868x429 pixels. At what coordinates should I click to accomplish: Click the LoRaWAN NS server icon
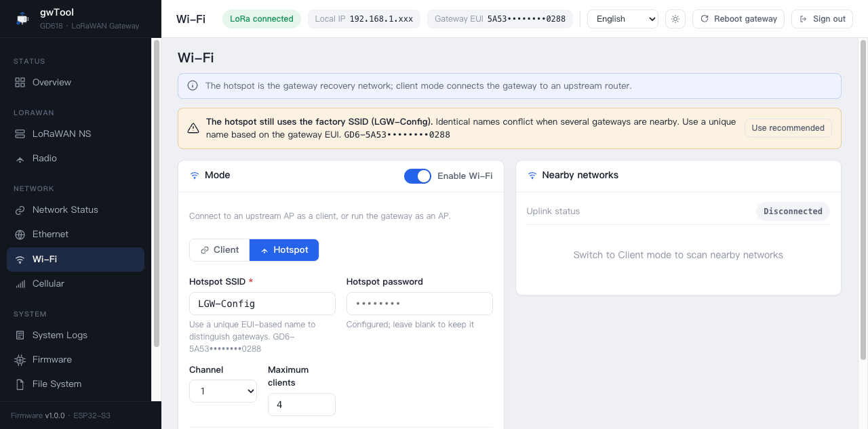click(x=20, y=134)
